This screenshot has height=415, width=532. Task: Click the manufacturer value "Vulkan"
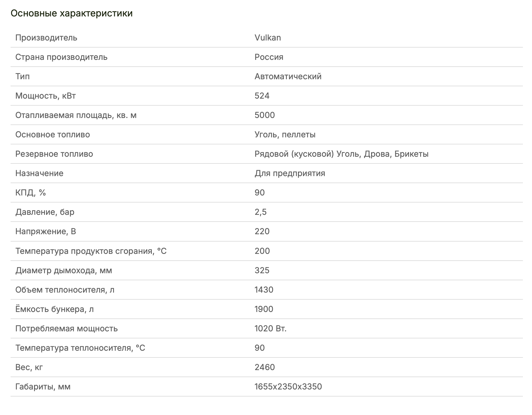pyautogui.click(x=267, y=38)
